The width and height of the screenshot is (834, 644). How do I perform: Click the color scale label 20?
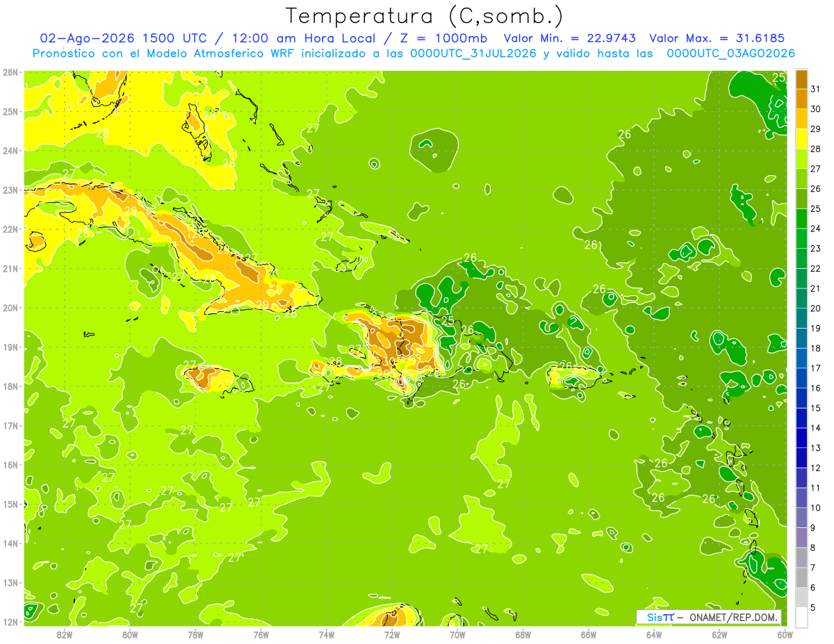tap(816, 308)
